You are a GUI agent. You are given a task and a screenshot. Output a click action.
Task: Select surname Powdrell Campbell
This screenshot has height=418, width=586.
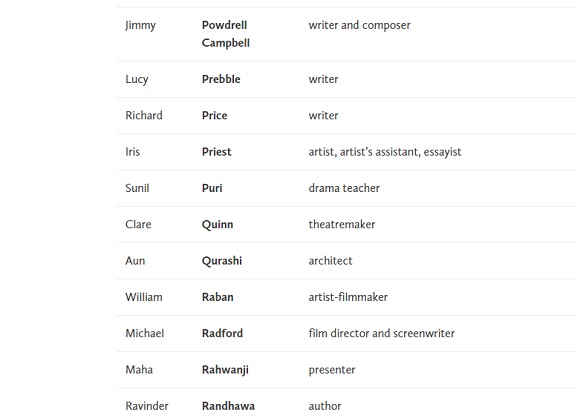226,34
